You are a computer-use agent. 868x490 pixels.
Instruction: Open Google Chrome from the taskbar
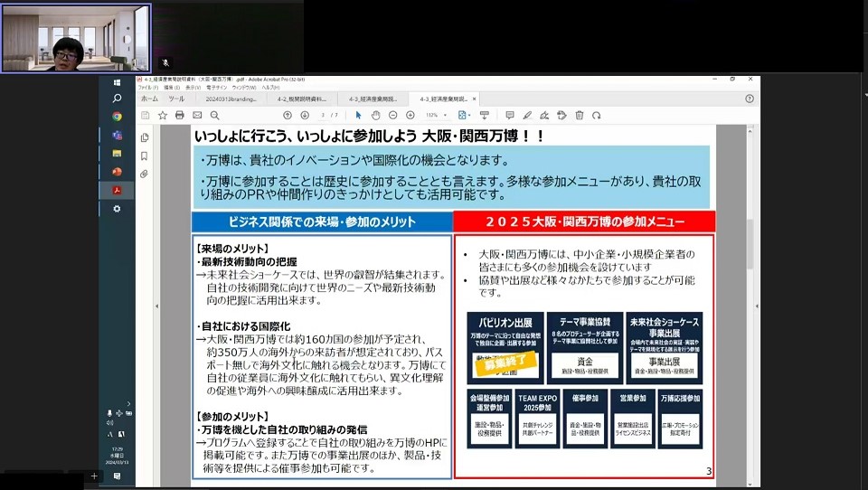117,117
